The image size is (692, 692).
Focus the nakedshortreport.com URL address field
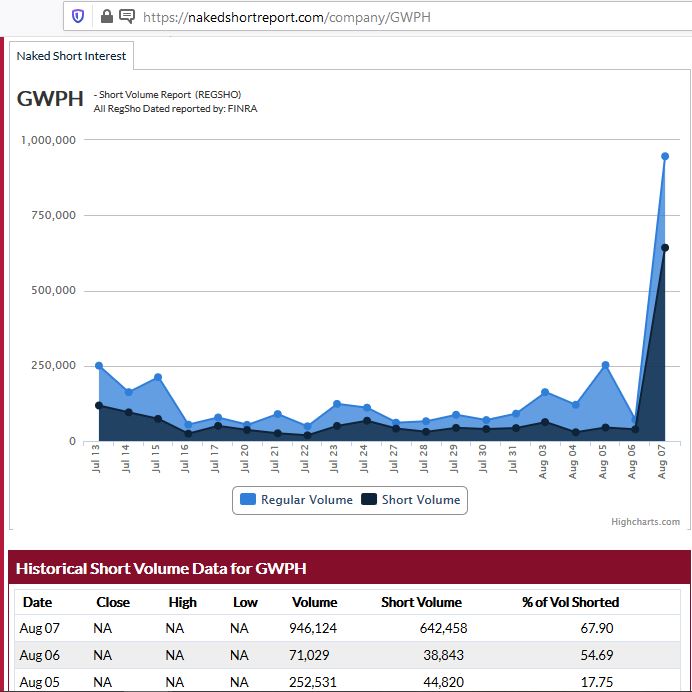(x=400, y=16)
